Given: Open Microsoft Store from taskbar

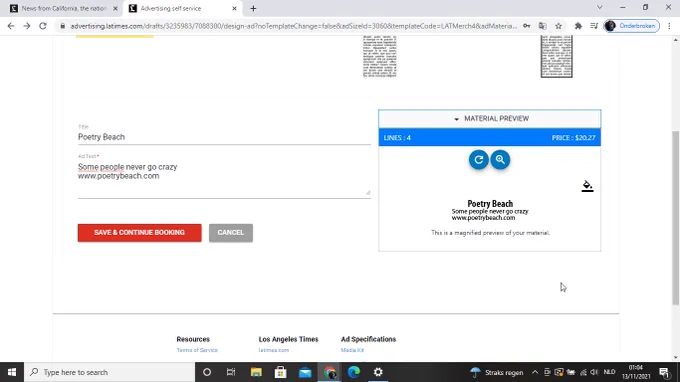Looking at the screenshot, I should pyautogui.click(x=280, y=372).
